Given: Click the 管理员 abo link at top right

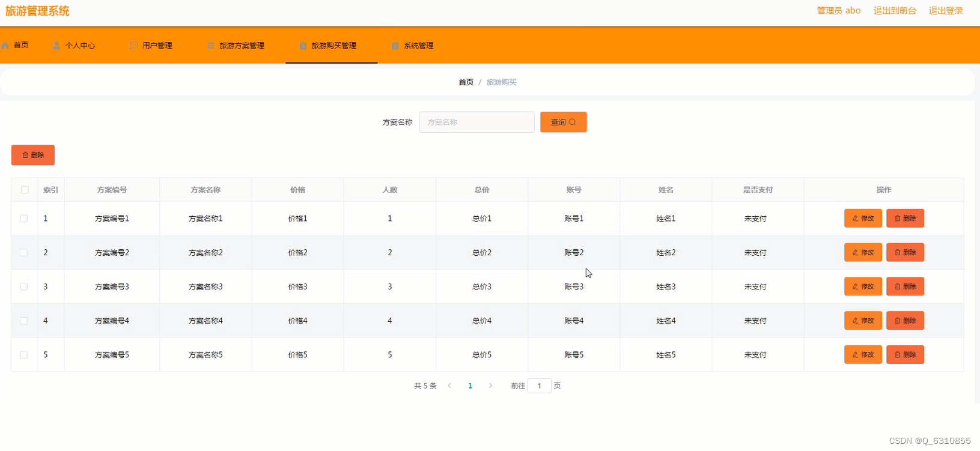Looking at the screenshot, I should pyautogui.click(x=839, y=11).
